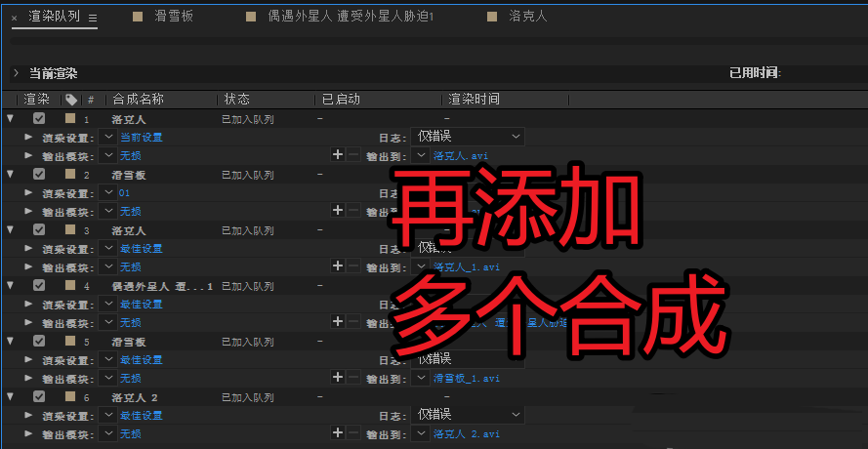Select the 渲染队列 tab
Screen dimensions: 868x449
(55, 17)
